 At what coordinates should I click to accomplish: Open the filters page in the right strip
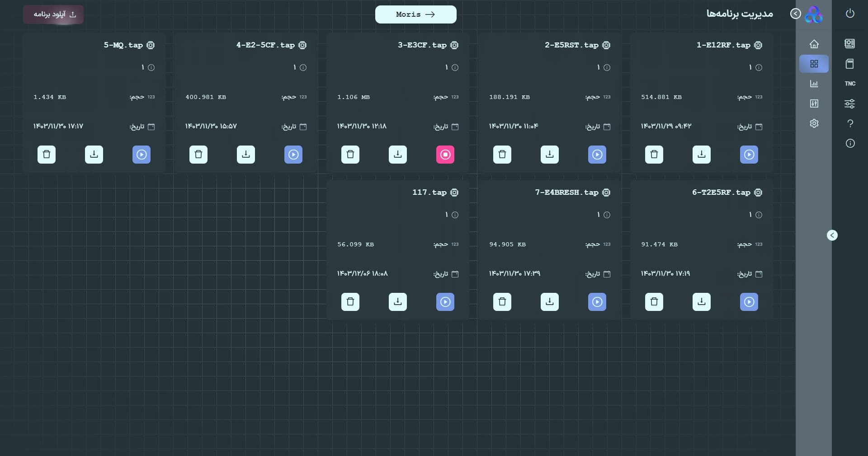850,103
